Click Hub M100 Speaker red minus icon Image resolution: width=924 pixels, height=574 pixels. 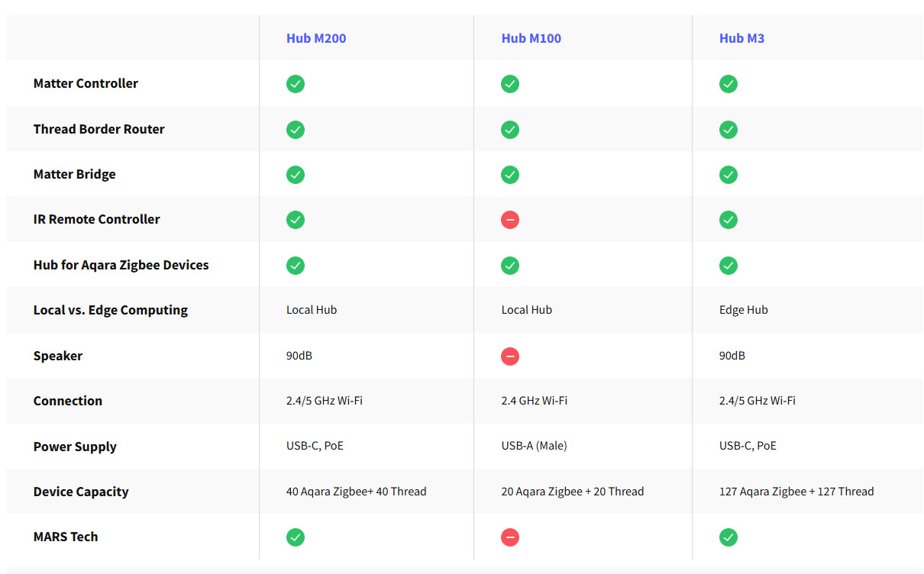(510, 356)
